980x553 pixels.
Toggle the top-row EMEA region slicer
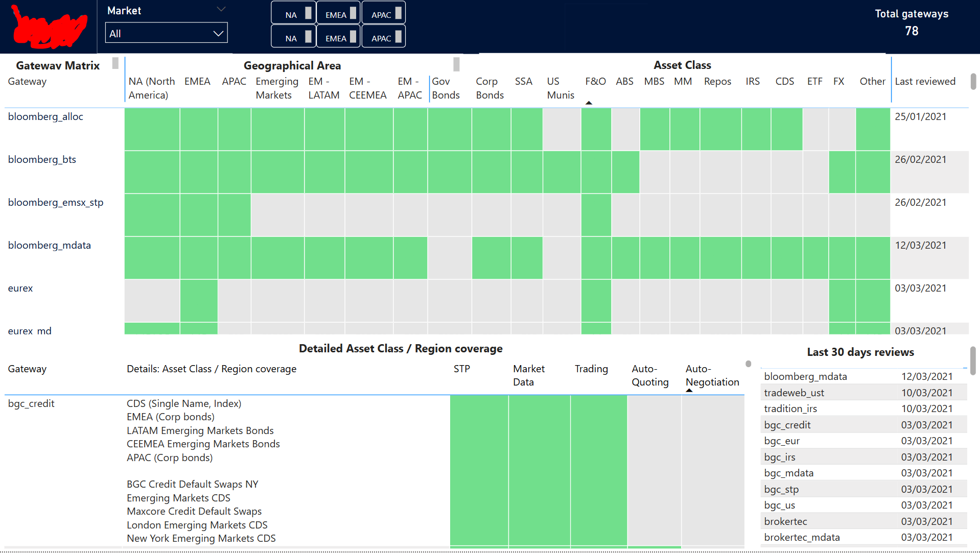(338, 13)
